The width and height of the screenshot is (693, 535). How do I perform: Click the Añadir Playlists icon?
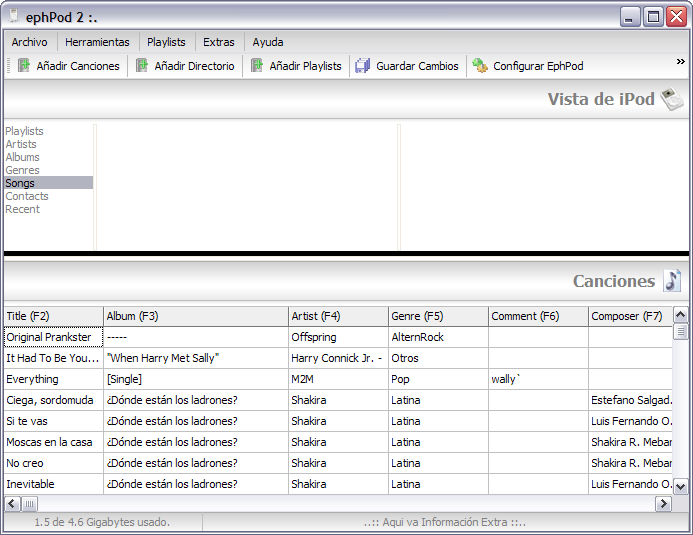pyautogui.click(x=257, y=65)
